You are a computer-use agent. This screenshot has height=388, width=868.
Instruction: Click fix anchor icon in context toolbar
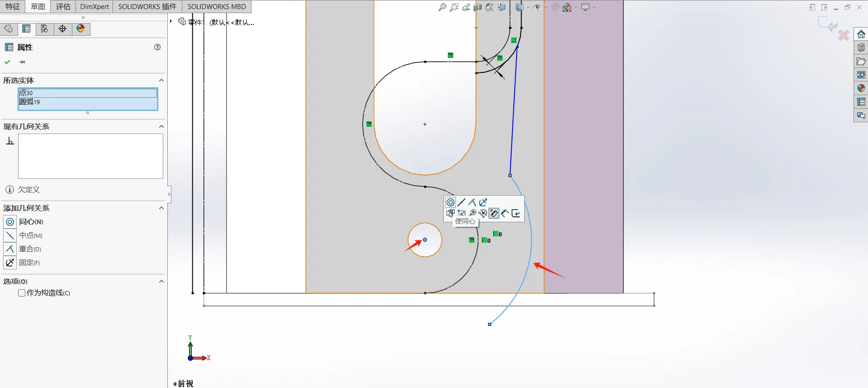tap(483, 202)
